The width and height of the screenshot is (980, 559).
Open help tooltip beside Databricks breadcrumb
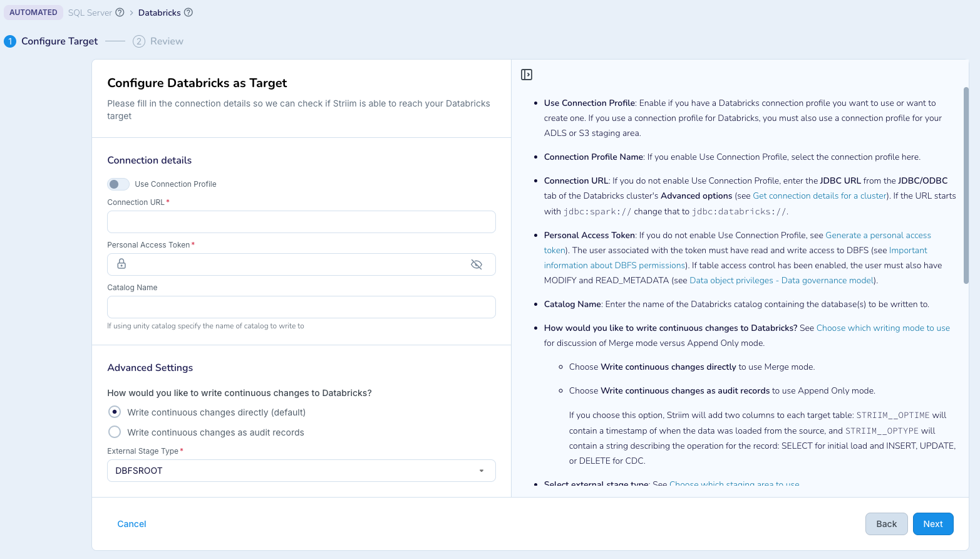tap(188, 12)
